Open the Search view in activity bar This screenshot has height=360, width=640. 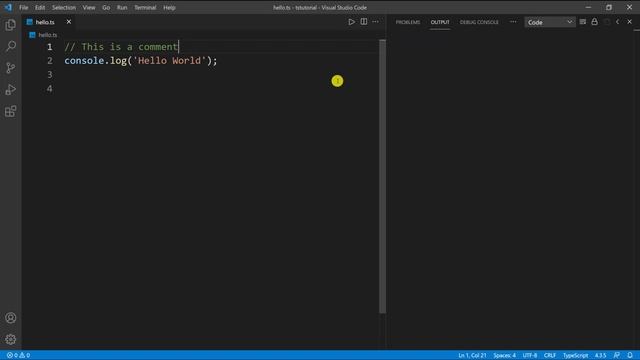(x=11, y=46)
